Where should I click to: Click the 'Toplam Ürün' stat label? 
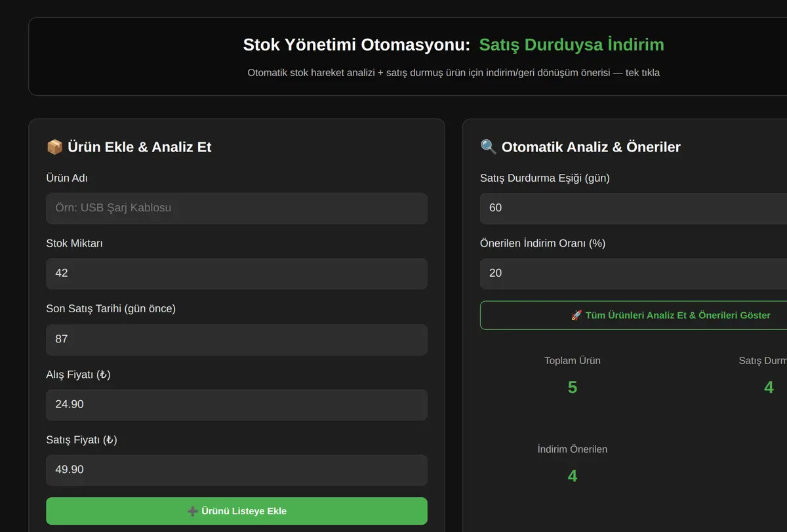click(x=573, y=361)
